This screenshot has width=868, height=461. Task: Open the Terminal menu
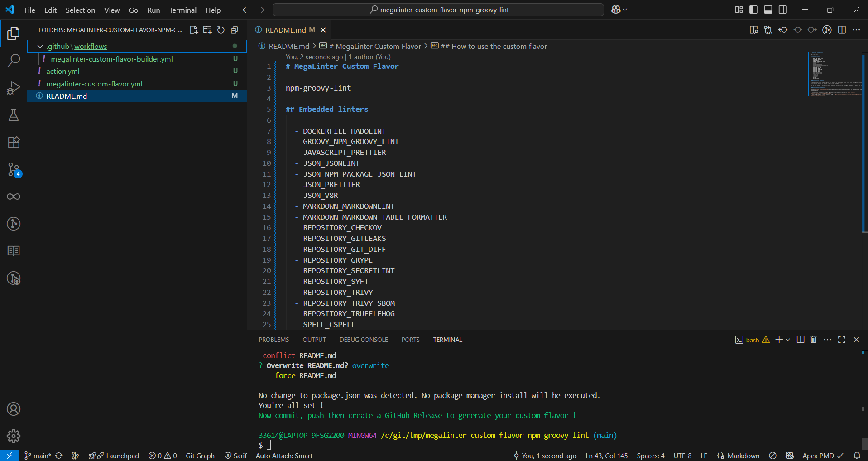(x=182, y=10)
